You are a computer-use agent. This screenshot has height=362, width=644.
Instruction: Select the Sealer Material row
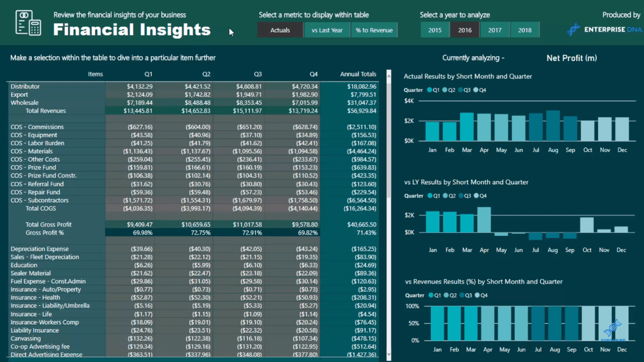[193, 273]
